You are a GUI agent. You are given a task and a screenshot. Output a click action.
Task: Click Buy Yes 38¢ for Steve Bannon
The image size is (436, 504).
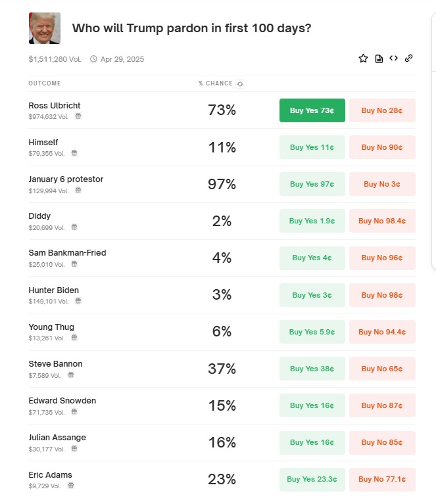click(x=312, y=369)
